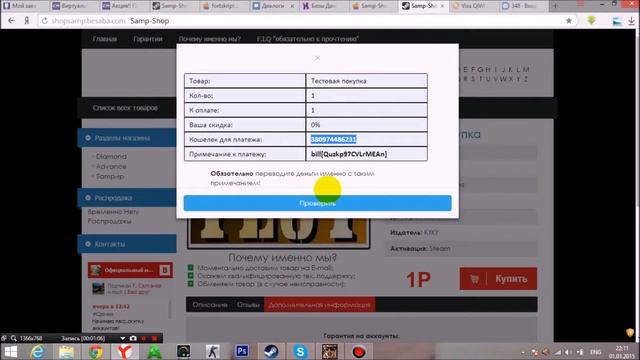Open the Главная menu item
The width and height of the screenshot is (640, 360).
click(105, 39)
